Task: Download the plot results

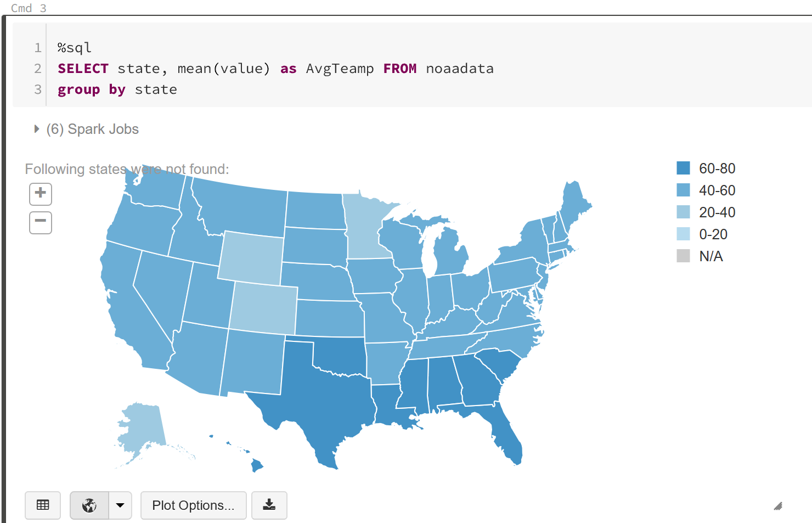Action: point(269,505)
